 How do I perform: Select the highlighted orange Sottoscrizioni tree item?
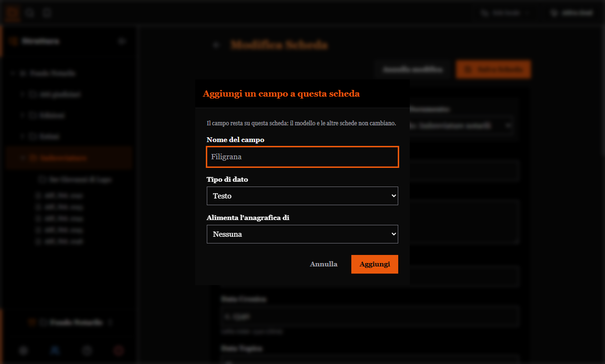69,157
